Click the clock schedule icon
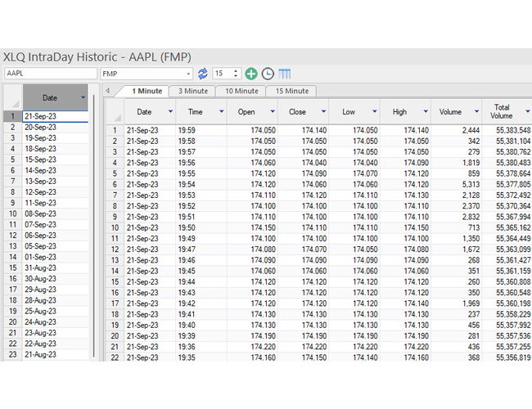Viewport: 532px width, 409px height. coord(268,74)
